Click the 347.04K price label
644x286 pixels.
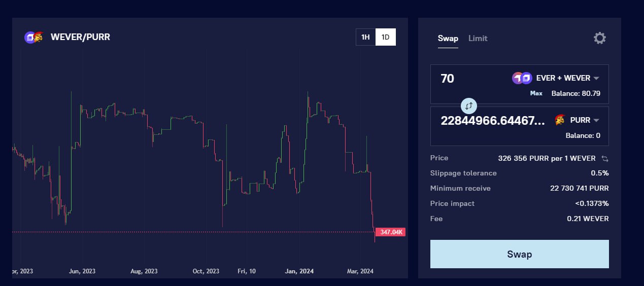(390, 232)
